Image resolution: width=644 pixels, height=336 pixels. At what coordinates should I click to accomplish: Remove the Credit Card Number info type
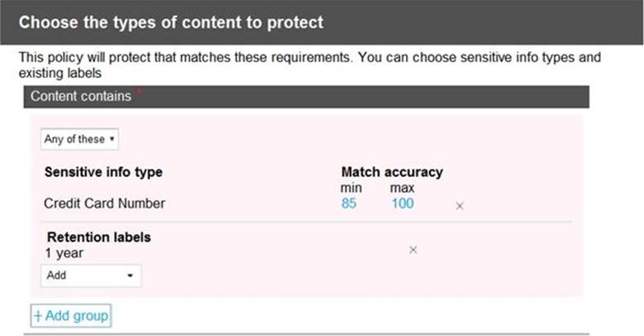[x=460, y=205]
